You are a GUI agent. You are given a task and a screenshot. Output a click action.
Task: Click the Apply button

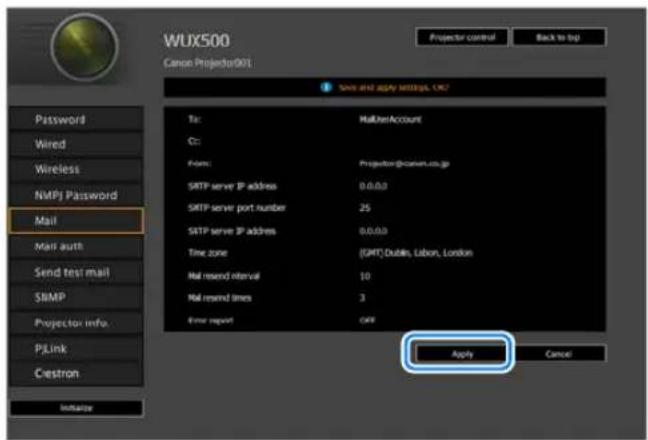pyautogui.click(x=462, y=354)
